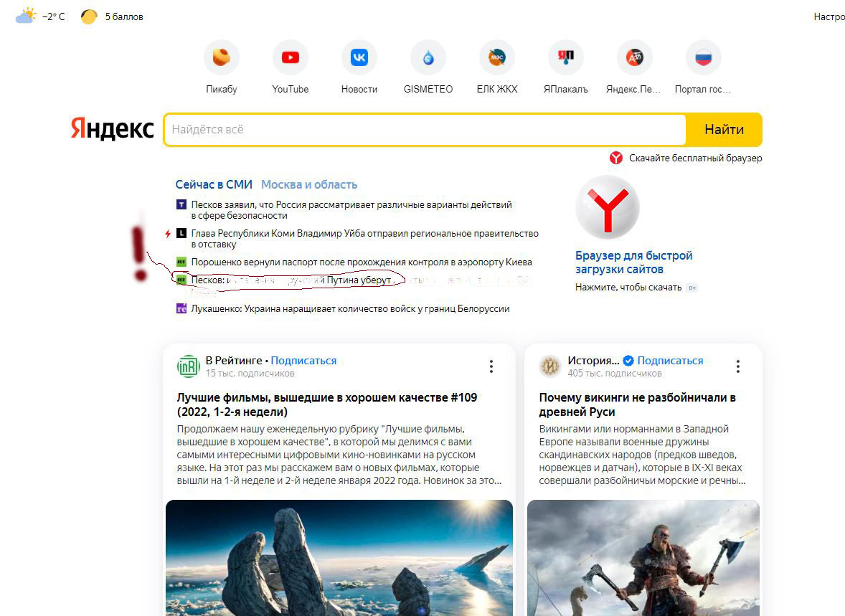Click the В Рейтинге channel avatar
845x616 pixels.
tap(189, 366)
